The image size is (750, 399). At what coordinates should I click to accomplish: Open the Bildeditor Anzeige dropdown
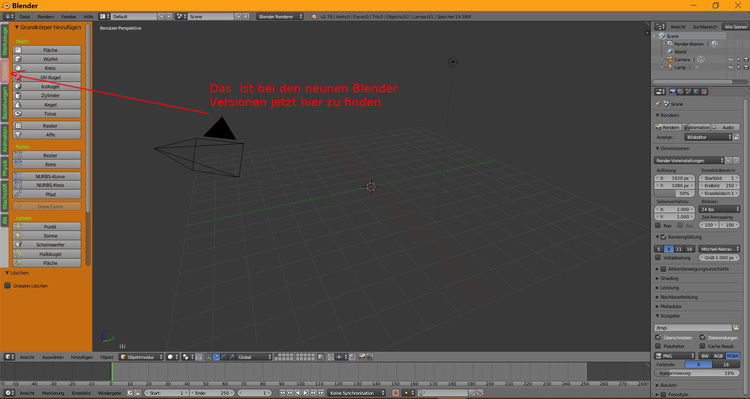709,137
